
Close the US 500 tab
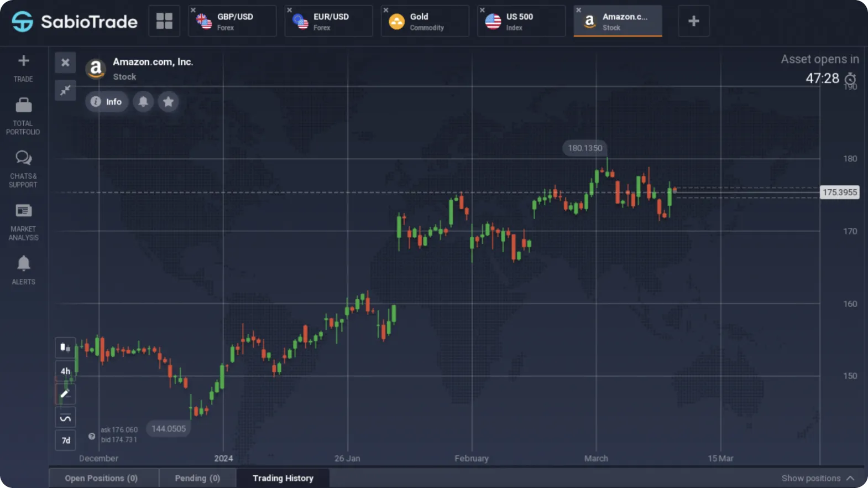click(x=482, y=10)
